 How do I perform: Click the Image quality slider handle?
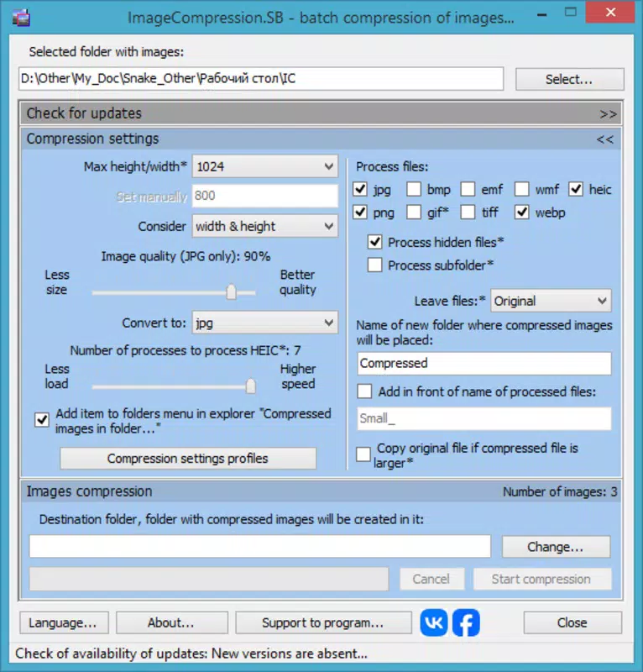[232, 292]
